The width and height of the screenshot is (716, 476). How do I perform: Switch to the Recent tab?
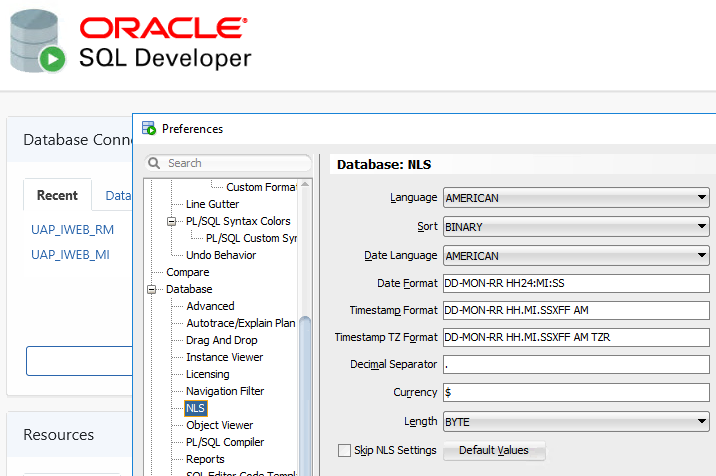tap(58, 195)
